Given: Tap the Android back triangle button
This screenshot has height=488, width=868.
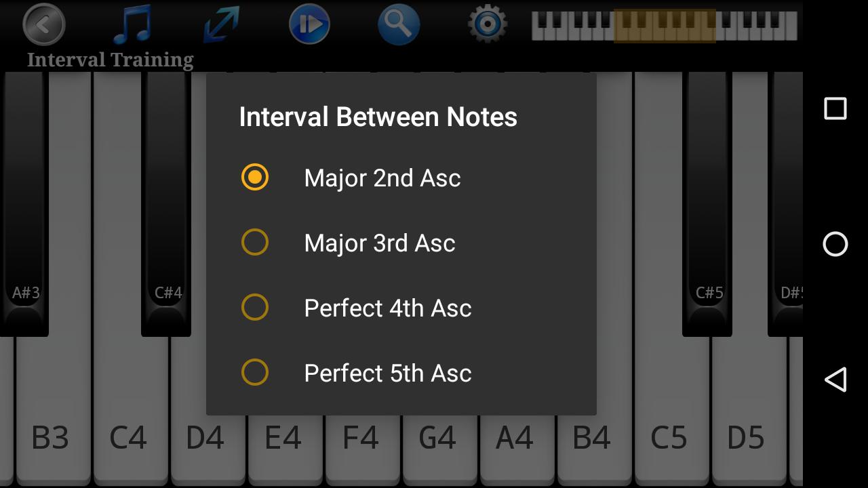Looking at the screenshot, I should 835,380.
